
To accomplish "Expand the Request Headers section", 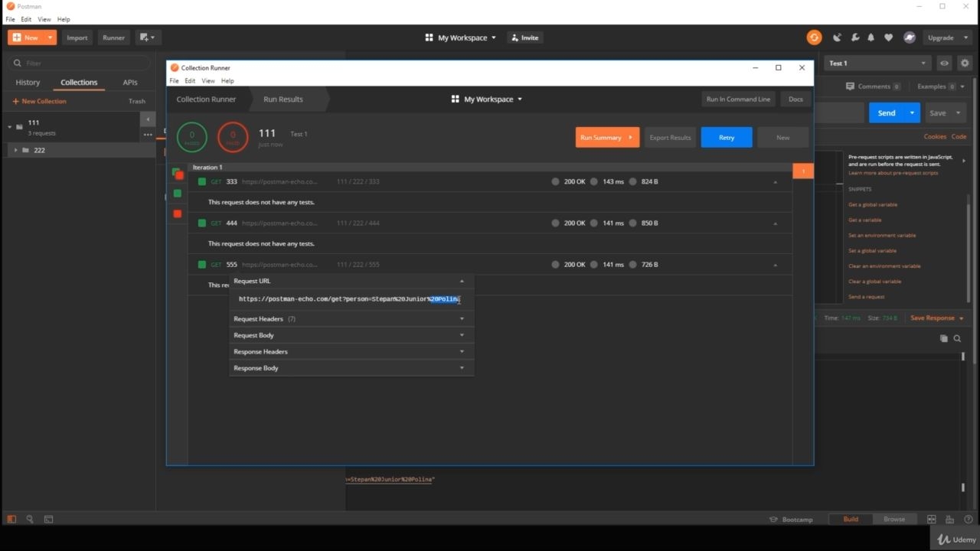I will [x=351, y=318].
